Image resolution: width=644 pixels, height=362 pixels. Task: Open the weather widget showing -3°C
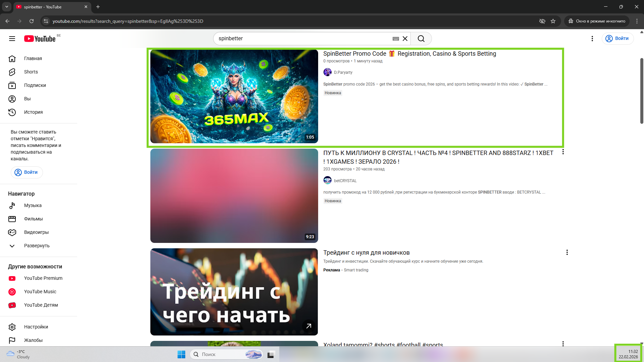(x=18, y=354)
